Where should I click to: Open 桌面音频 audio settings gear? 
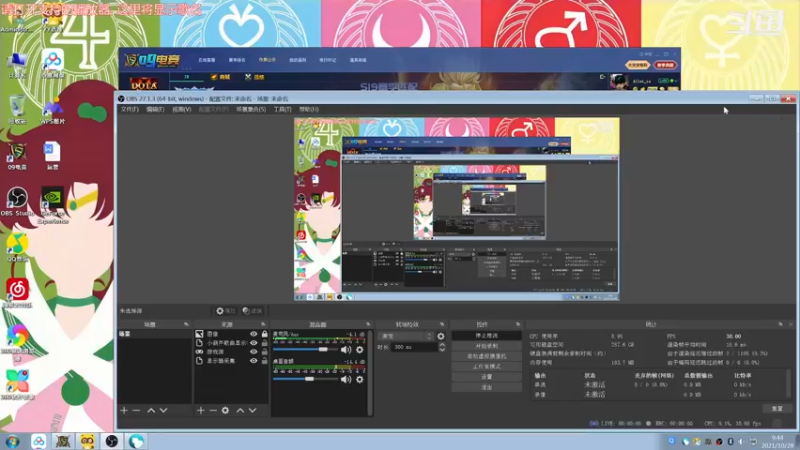click(x=360, y=379)
